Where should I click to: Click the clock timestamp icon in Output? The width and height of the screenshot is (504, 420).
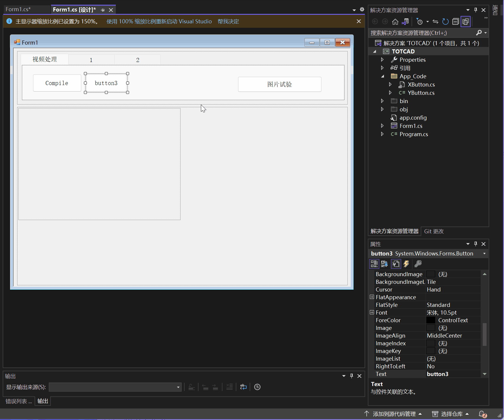257,387
